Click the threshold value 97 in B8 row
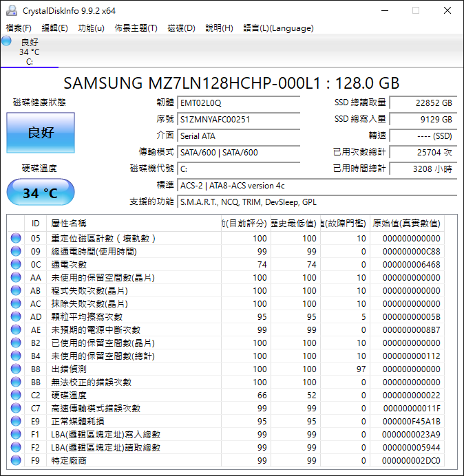Screen dimensions: 464x476 [361, 369]
